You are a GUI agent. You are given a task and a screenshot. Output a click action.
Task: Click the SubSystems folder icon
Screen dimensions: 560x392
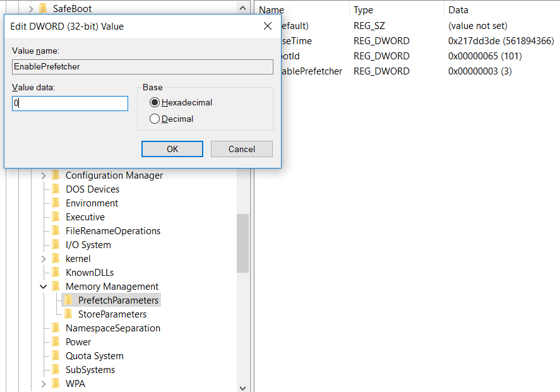pyautogui.click(x=56, y=370)
